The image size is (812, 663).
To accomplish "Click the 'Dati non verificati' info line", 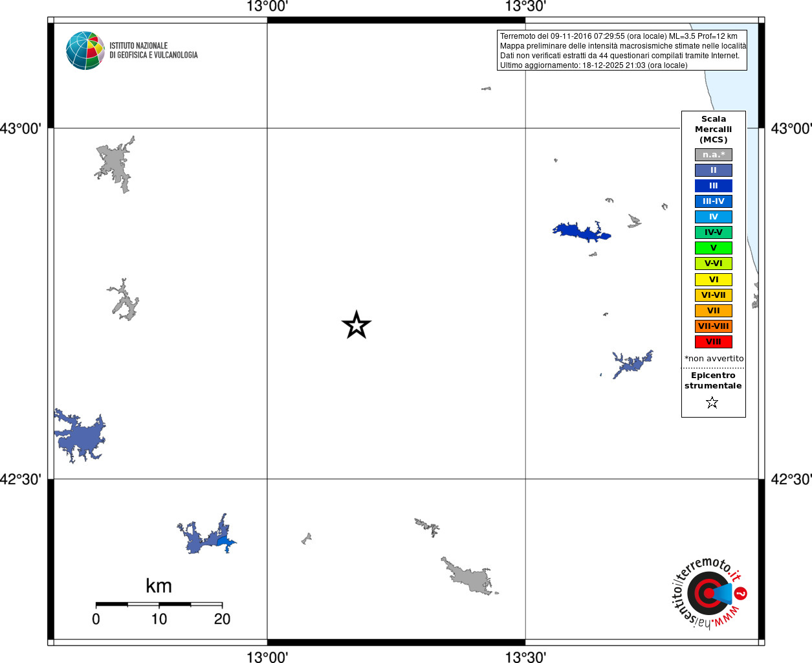I will 620,56.
